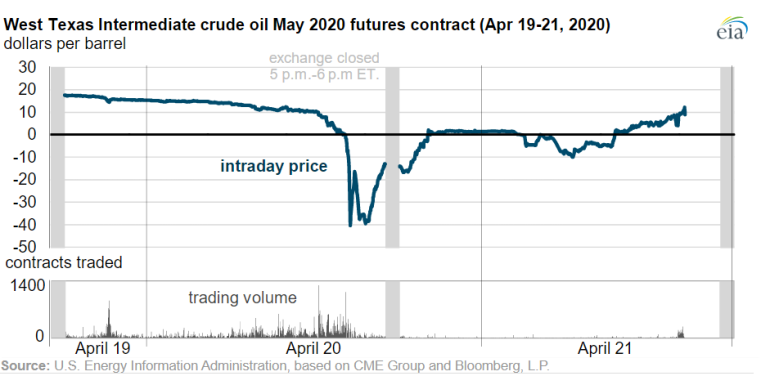Viewport: 770px width, 376px height.
Task: Click the 'trading volume' label
Action: coord(243,297)
